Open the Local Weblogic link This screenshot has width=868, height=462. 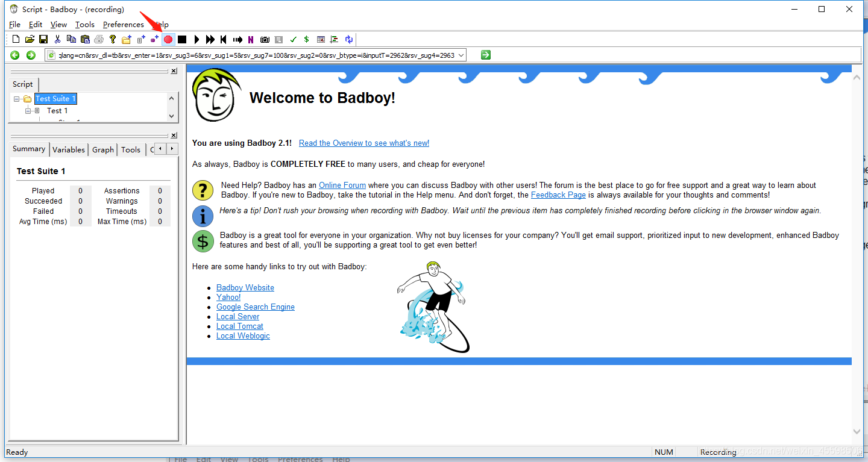(243, 336)
